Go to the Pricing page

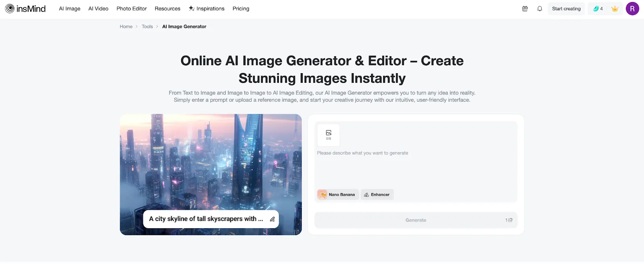[241, 8]
